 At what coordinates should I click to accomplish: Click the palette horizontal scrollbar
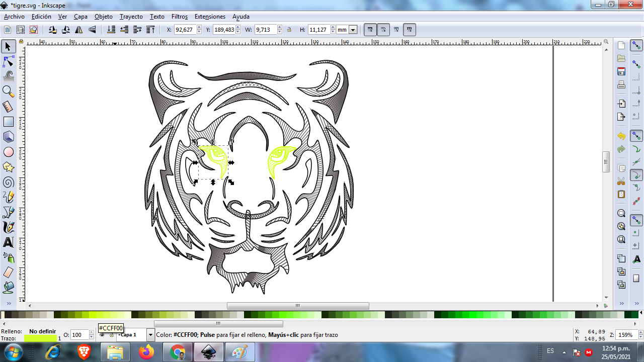point(218,324)
